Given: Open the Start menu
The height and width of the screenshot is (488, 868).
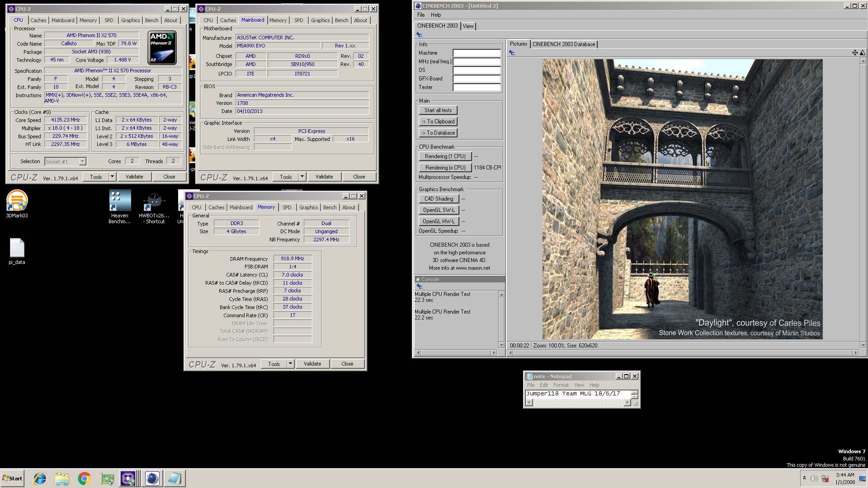Looking at the screenshot, I should pos(12,479).
